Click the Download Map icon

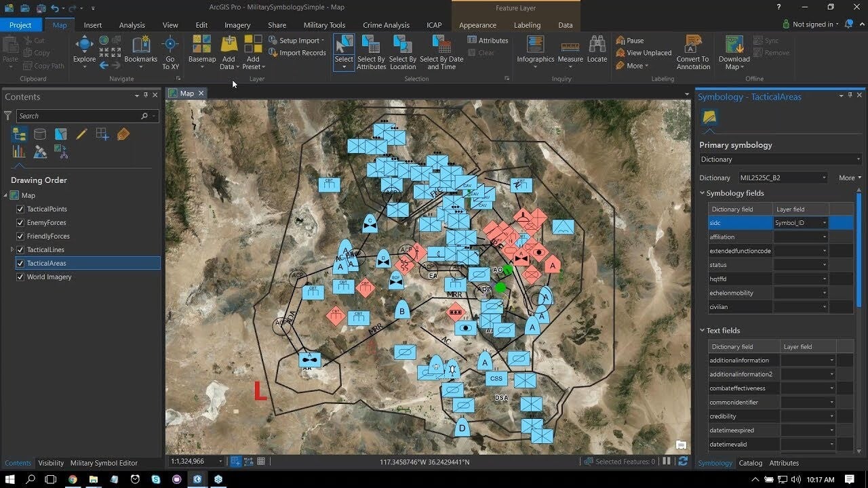coord(734,45)
